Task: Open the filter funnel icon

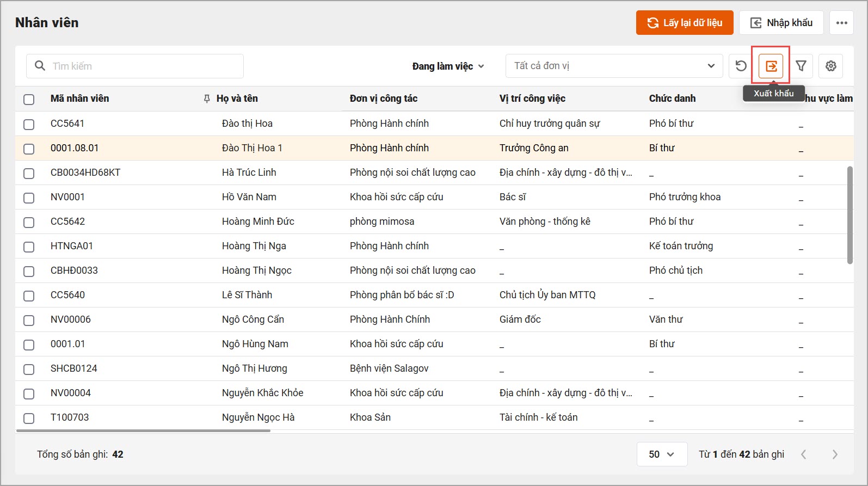Action: point(801,66)
